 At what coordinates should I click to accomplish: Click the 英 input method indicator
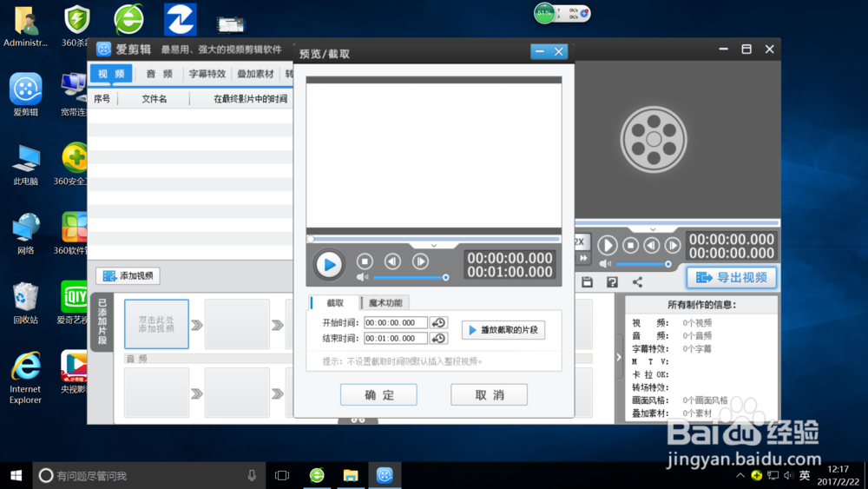coord(805,475)
